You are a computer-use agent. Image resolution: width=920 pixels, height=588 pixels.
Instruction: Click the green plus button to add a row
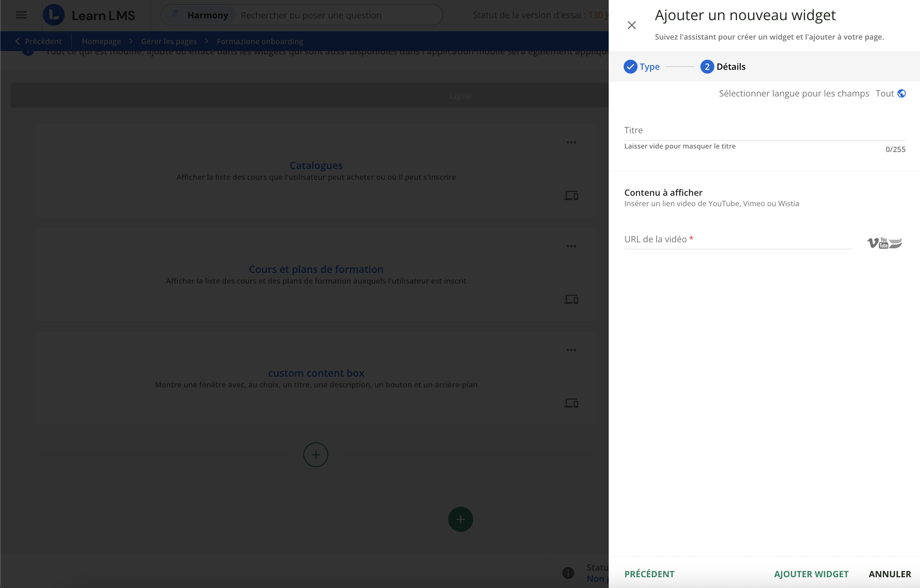[460, 519]
